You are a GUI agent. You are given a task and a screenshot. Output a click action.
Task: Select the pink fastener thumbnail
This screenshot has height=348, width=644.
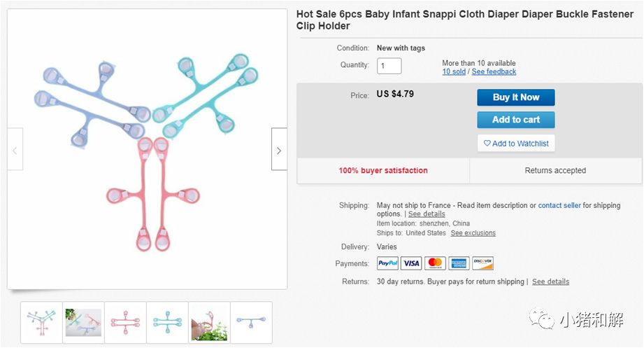(x=125, y=322)
